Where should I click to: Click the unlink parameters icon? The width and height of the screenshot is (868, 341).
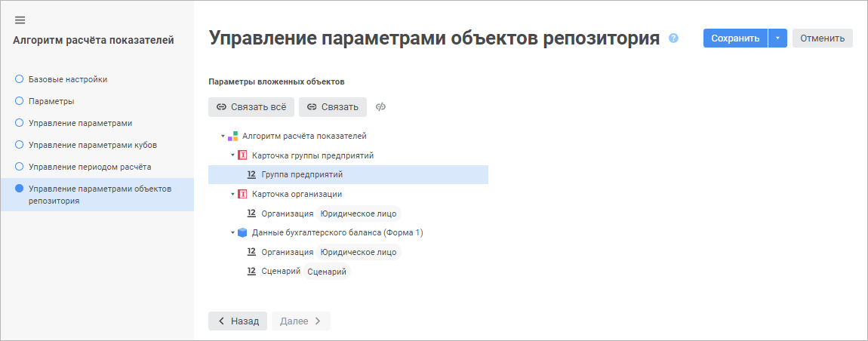[381, 107]
